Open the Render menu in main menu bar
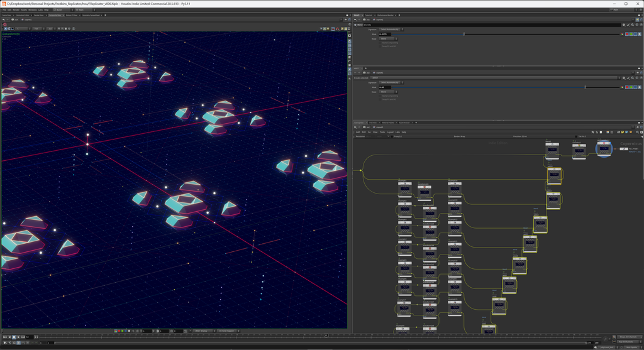This screenshot has width=644, height=350. pyautogui.click(x=16, y=10)
